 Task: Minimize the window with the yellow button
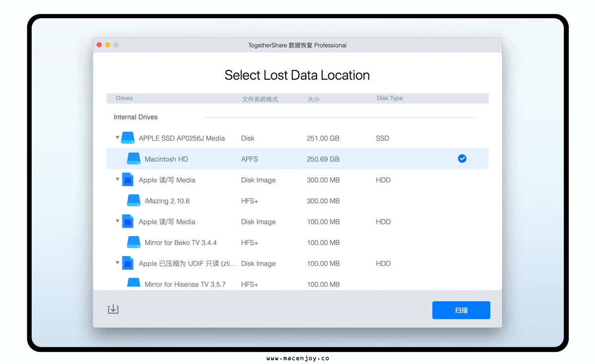(x=108, y=45)
